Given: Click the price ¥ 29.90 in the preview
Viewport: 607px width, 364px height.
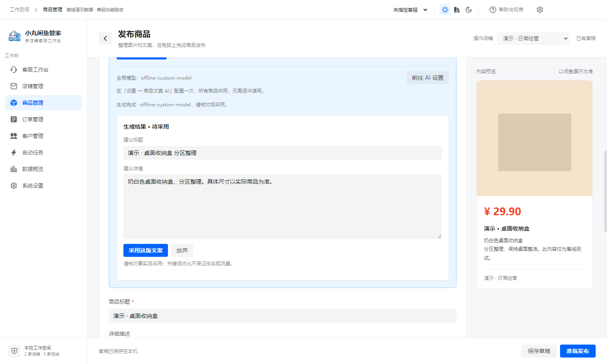Looking at the screenshot, I should pos(503,212).
